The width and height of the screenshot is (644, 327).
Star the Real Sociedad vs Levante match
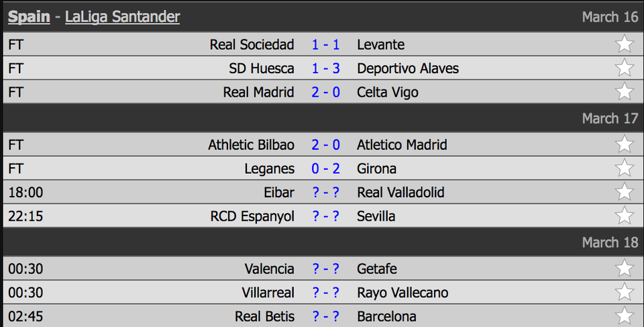(625, 44)
